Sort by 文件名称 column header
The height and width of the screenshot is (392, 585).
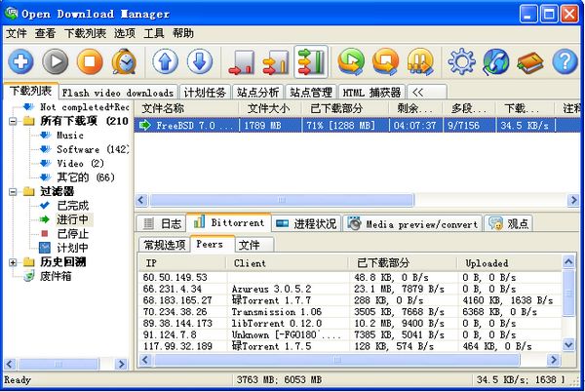click(186, 108)
